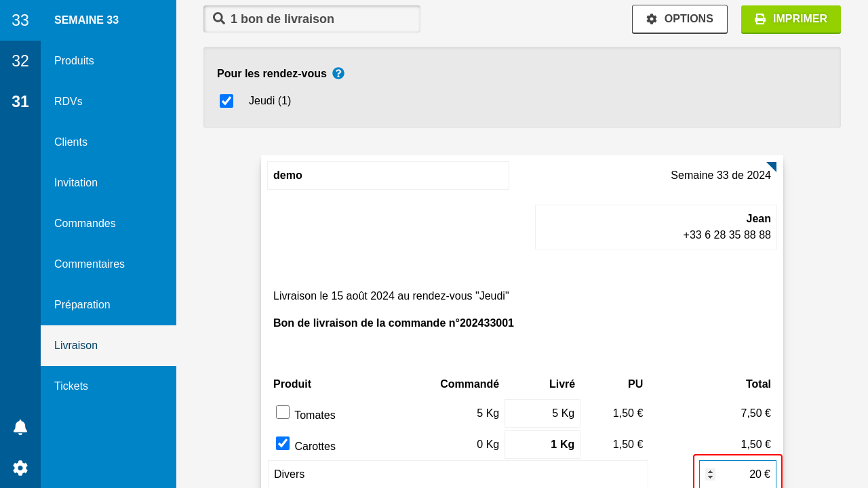Click the magnifier icon in search box
The image size is (868, 488).
coord(219,19)
